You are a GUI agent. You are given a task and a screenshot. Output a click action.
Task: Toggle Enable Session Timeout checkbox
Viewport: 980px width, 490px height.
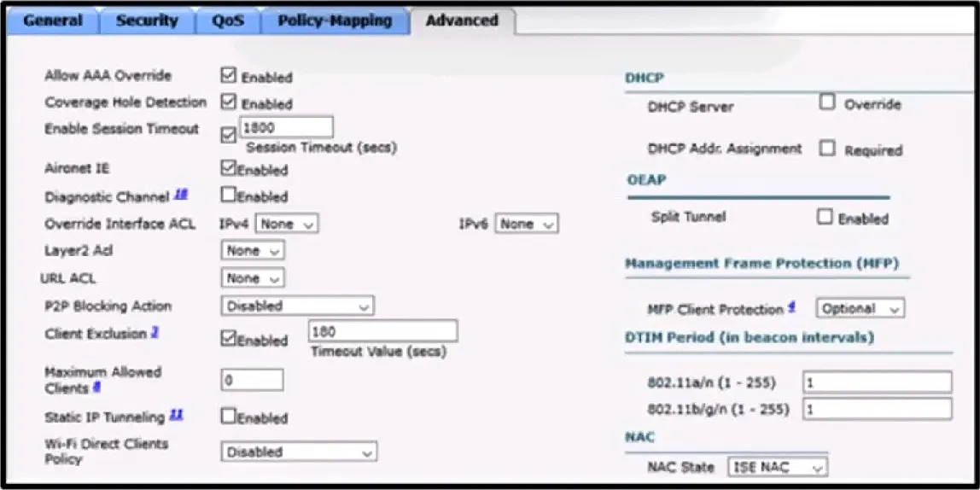tap(229, 135)
